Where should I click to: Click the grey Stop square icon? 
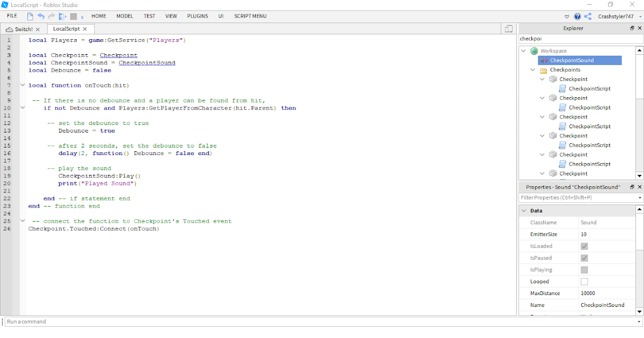click(74, 17)
